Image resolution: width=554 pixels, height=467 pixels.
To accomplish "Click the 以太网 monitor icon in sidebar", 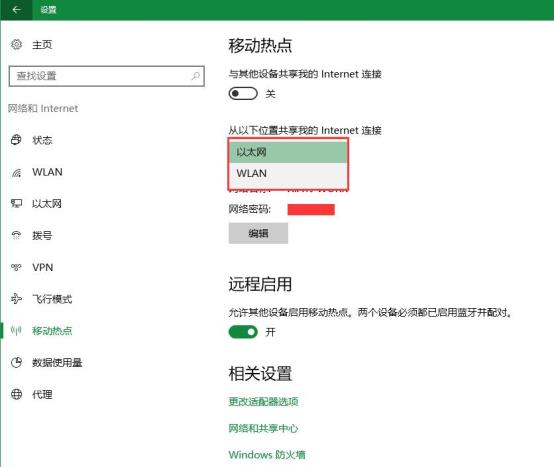I will (x=16, y=203).
